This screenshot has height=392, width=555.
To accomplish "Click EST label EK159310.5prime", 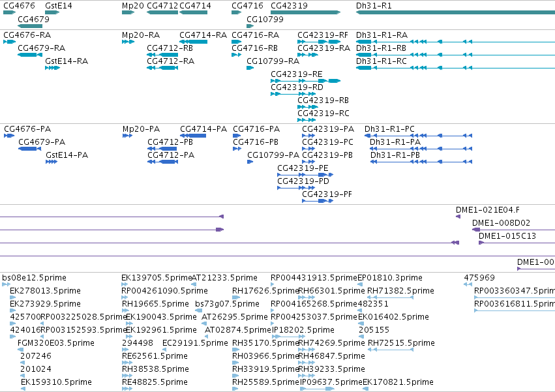I will point(56,382).
